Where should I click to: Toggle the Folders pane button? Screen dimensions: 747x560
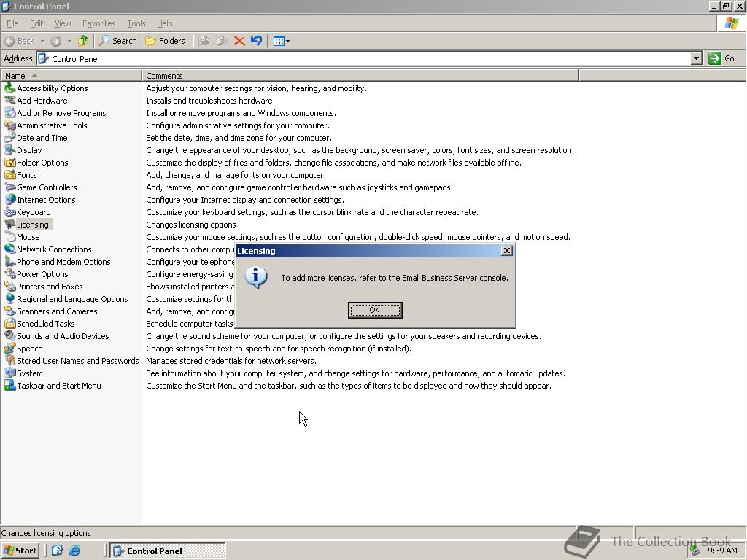166,41
